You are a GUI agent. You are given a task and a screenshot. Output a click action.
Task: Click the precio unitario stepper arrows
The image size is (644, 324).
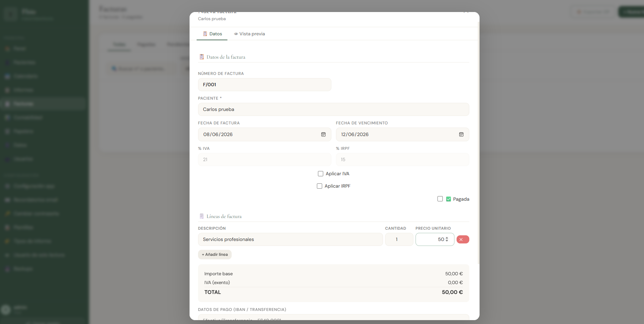click(447, 240)
